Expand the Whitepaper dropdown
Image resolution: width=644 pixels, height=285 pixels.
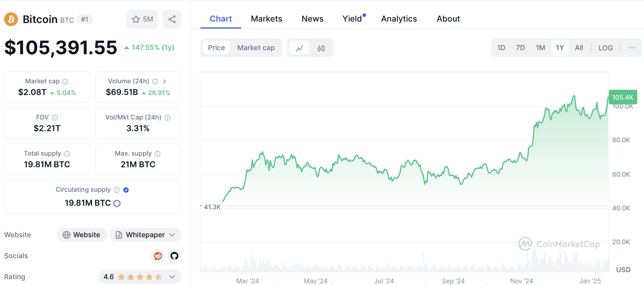[172, 235]
